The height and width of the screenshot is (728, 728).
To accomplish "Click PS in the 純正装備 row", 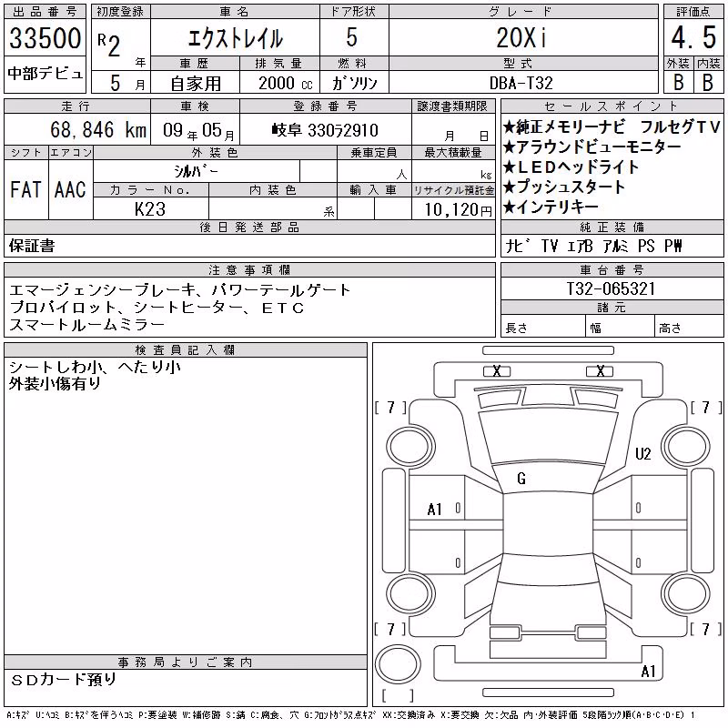I will tap(646, 246).
